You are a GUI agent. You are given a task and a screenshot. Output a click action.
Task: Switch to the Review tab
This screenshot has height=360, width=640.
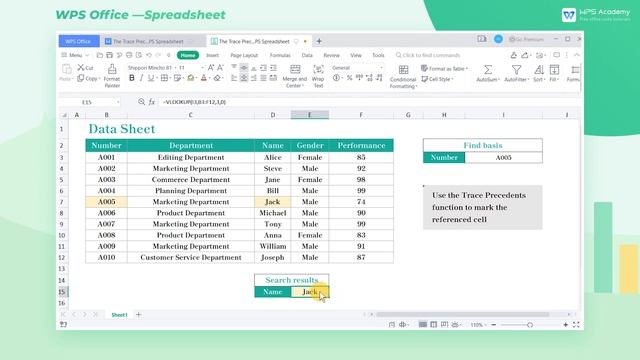(331, 55)
